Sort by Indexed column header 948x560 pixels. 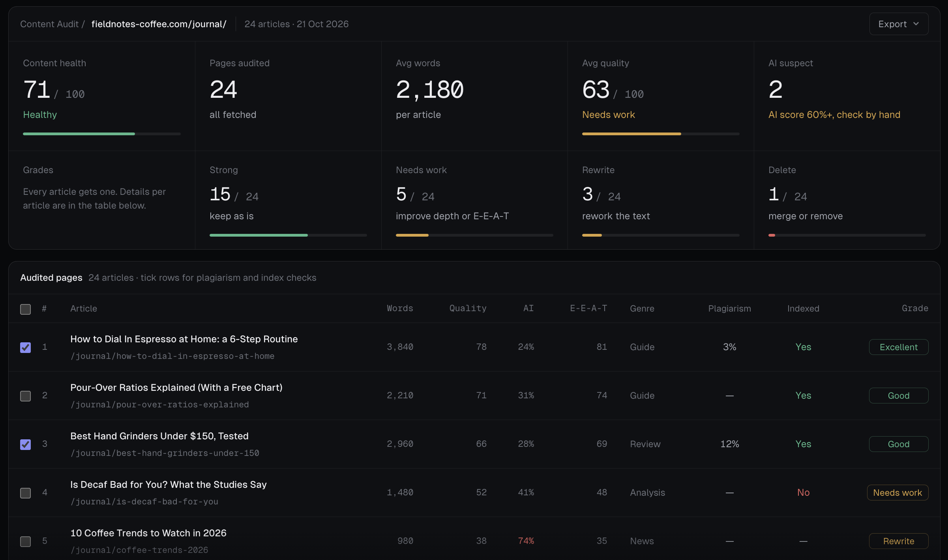pos(803,308)
